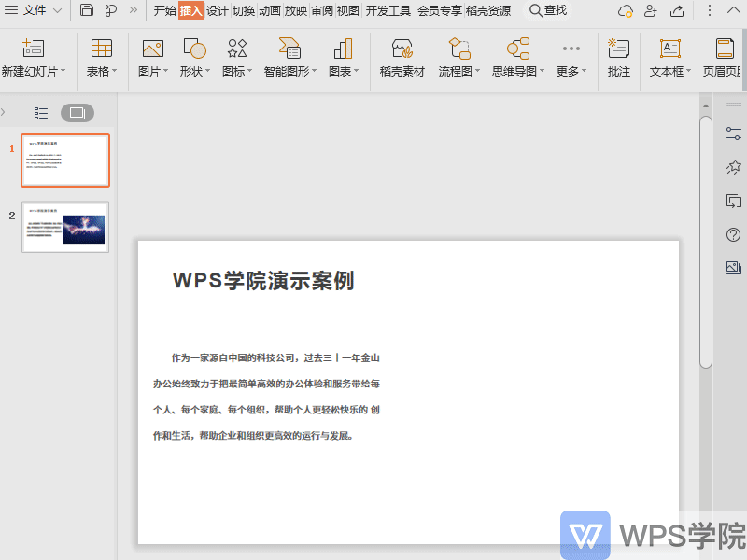Switch to the 开始 tab

(x=165, y=10)
